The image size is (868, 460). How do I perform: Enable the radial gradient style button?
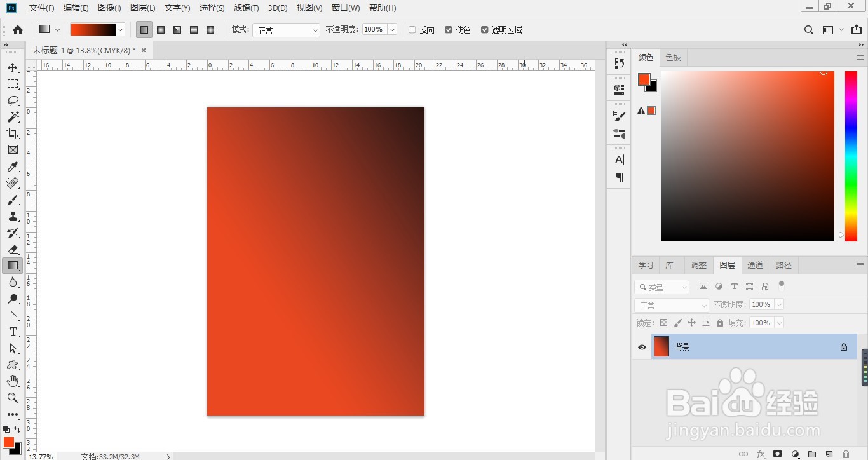click(x=161, y=30)
